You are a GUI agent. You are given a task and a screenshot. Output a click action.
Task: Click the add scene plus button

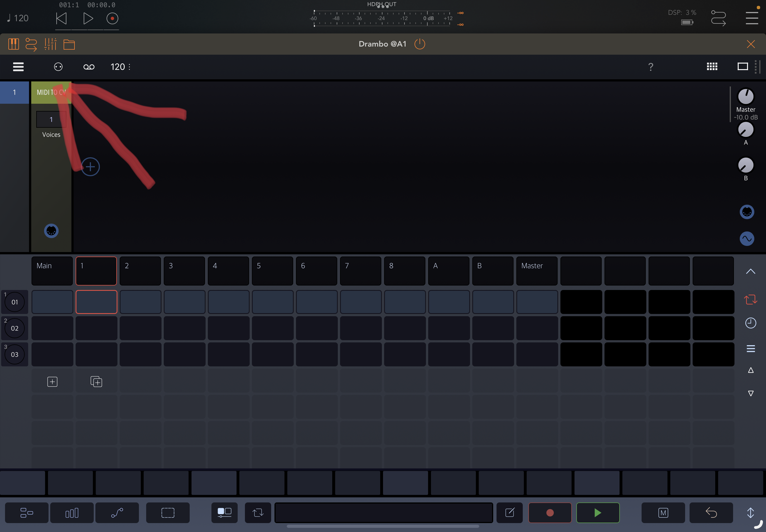(x=52, y=382)
